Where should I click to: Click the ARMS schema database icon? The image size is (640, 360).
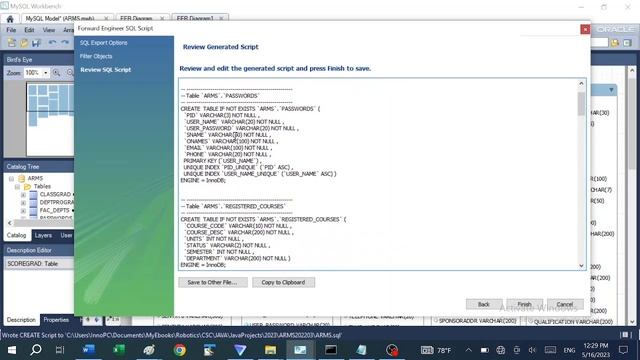pos(22,178)
